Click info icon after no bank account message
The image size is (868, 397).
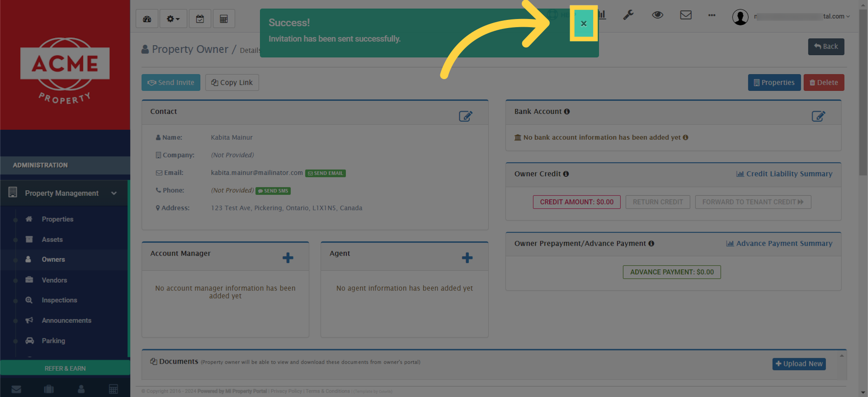click(x=686, y=137)
